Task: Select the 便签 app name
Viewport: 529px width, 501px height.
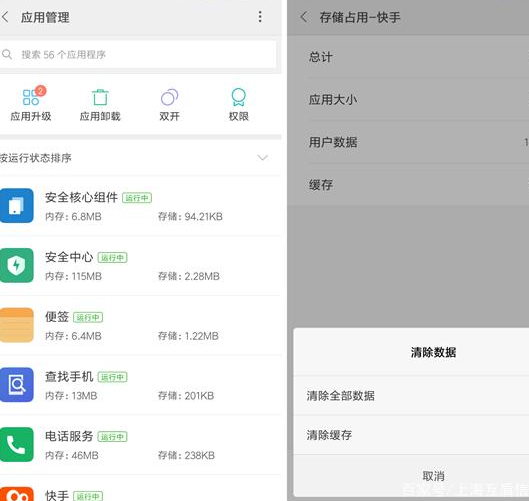Action: pyautogui.click(x=57, y=317)
